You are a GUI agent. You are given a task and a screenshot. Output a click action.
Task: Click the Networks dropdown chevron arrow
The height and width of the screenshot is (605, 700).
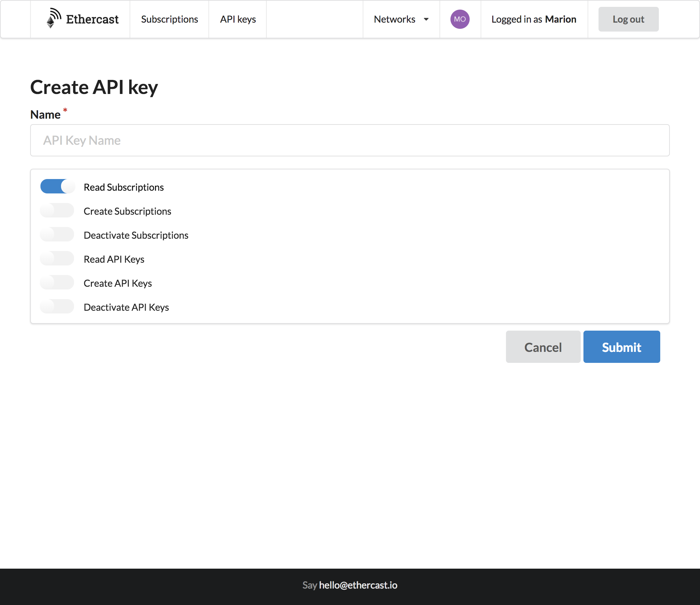click(x=426, y=20)
